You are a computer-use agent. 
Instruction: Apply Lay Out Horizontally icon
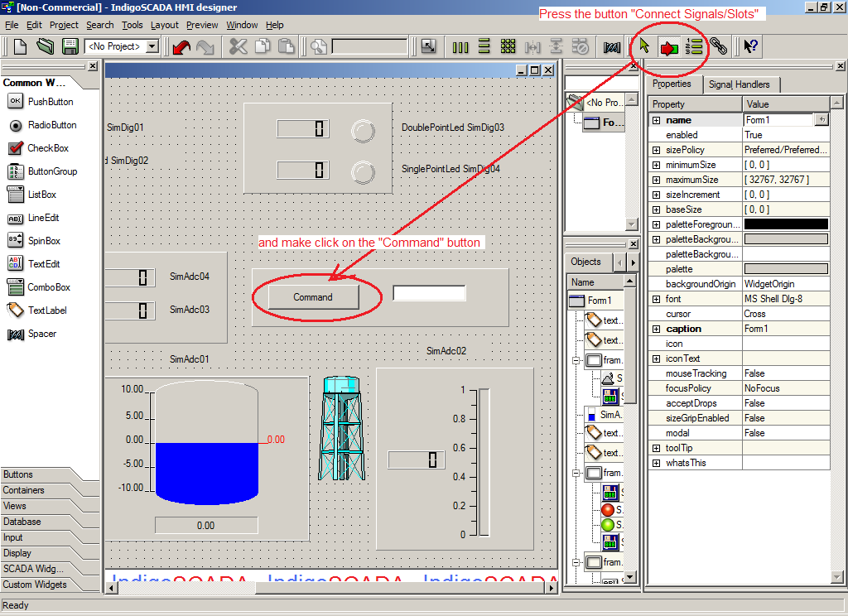point(460,47)
